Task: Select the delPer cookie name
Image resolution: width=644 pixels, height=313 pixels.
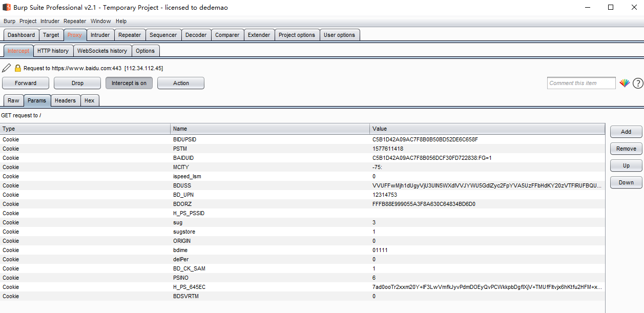Action: click(x=181, y=259)
